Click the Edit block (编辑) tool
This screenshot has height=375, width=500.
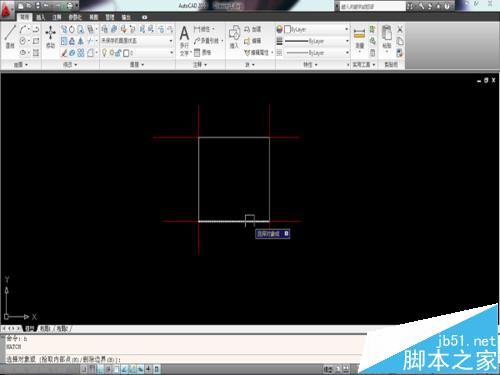(253, 41)
